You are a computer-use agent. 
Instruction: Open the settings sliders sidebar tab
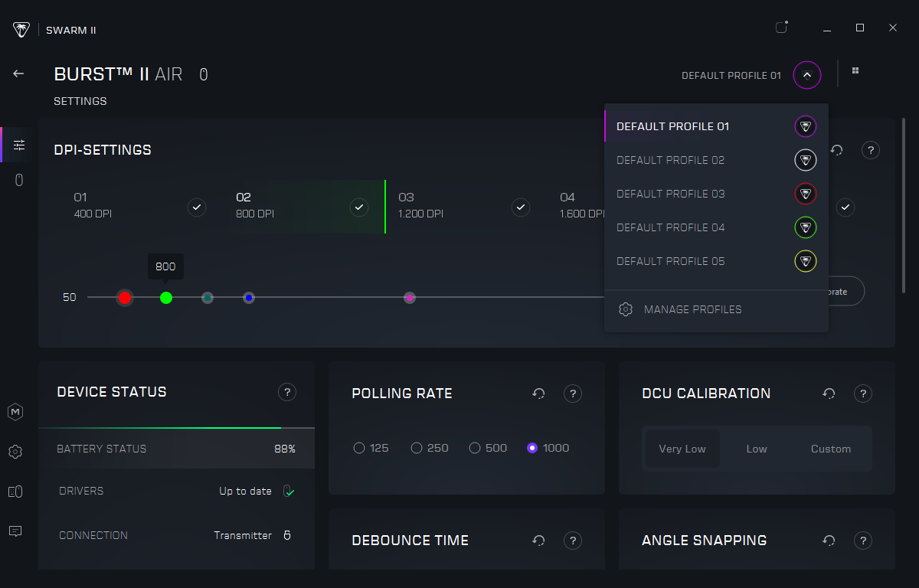coord(19,145)
